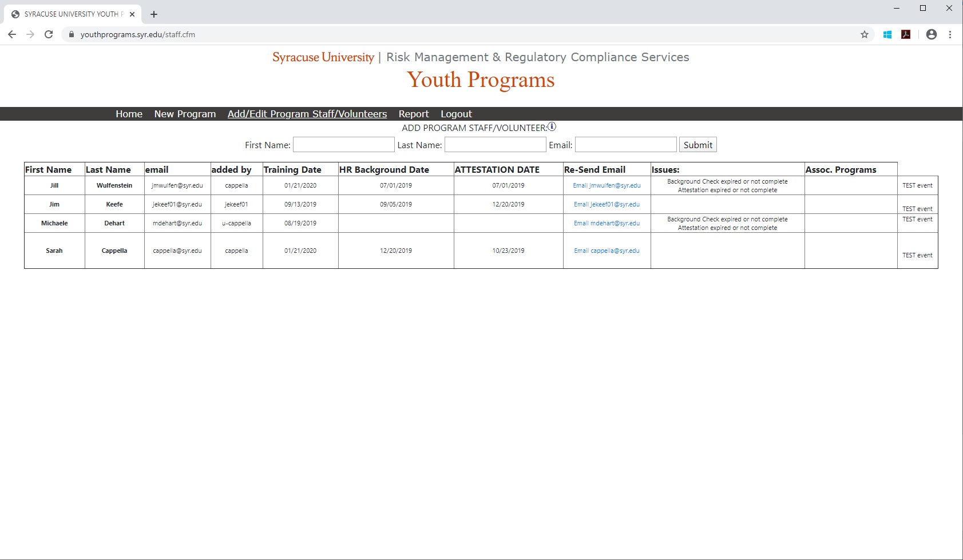Click the Last Name input field
Screen dimensions: 963x560
tap(496, 144)
